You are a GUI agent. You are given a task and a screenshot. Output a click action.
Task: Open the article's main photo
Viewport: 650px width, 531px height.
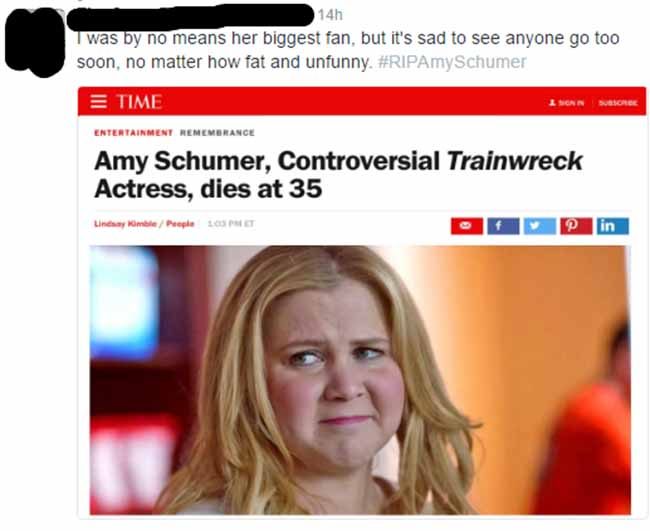pos(360,380)
